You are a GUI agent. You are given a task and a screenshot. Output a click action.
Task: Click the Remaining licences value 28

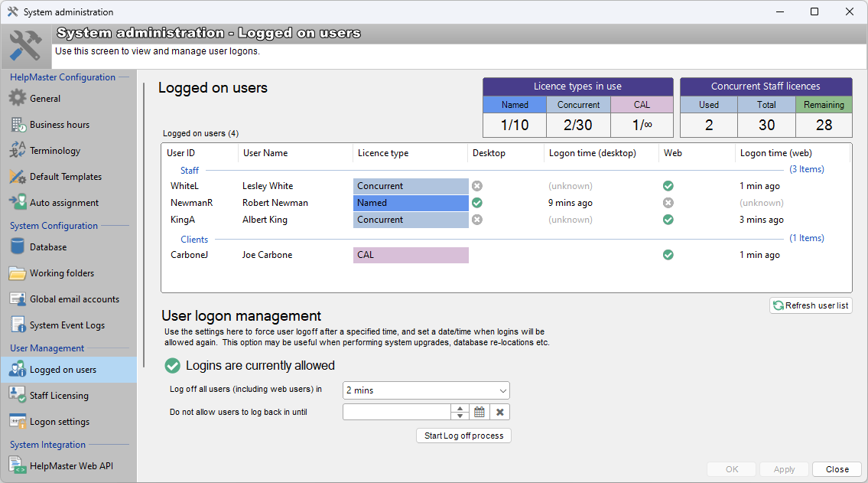pyautogui.click(x=824, y=126)
